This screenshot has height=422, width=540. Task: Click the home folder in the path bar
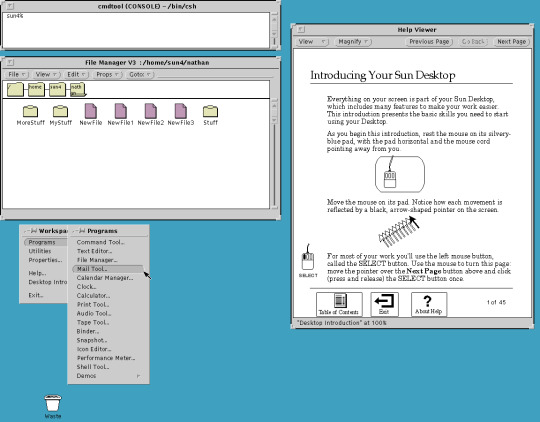coord(36,90)
